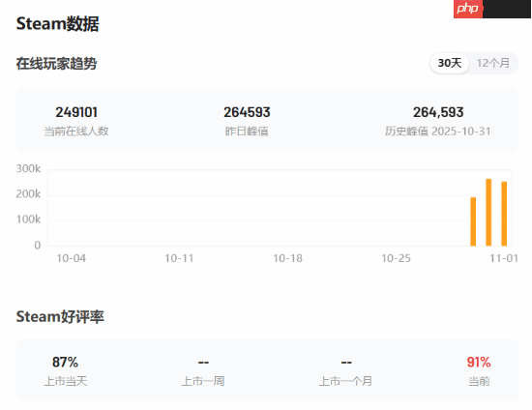This screenshot has width=532, height=410.
Task: Click the 87% launch-day rating
Action: tap(65, 363)
